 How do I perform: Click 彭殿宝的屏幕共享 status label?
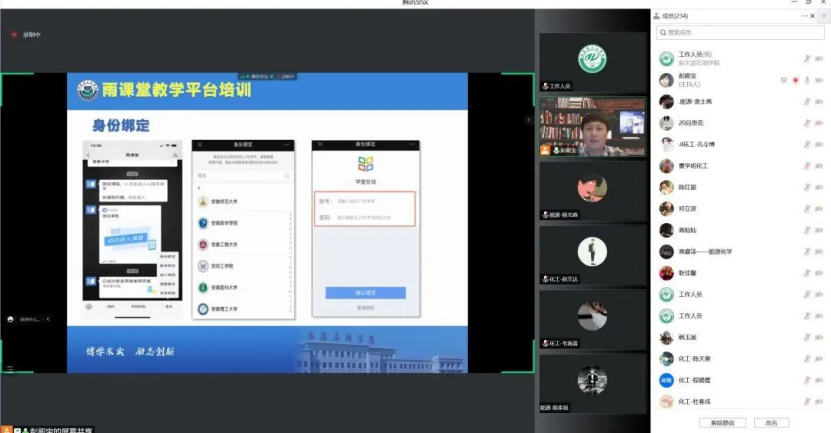61,430
